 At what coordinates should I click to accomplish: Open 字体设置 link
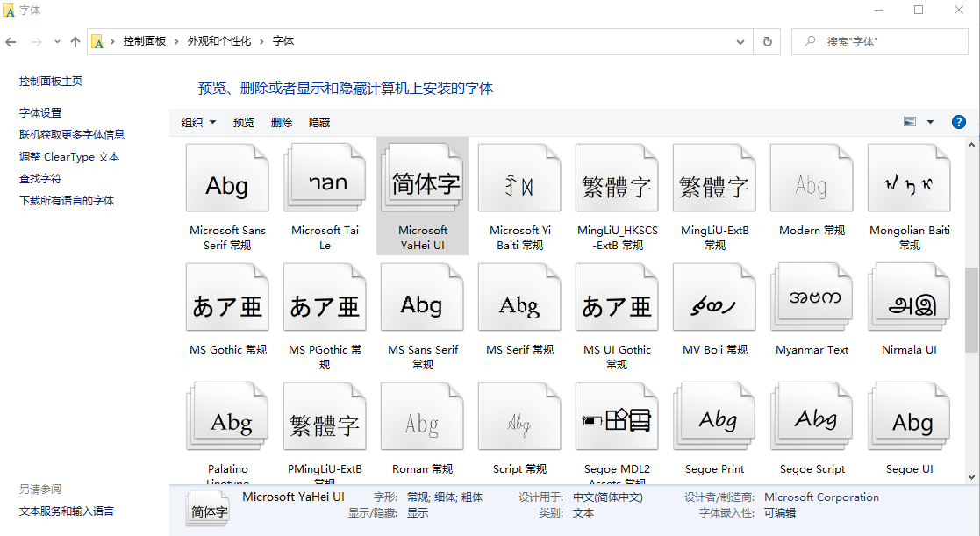[x=40, y=113]
